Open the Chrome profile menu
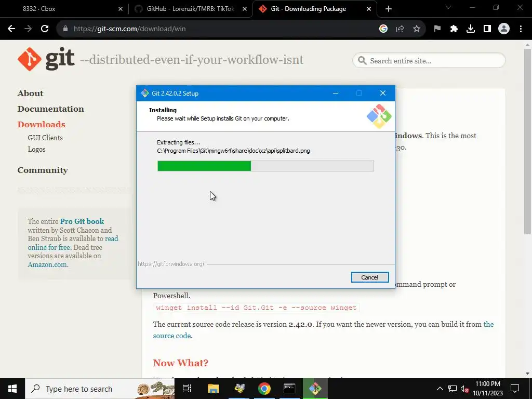The height and width of the screenshot is (399, 532). click(504, 29)
